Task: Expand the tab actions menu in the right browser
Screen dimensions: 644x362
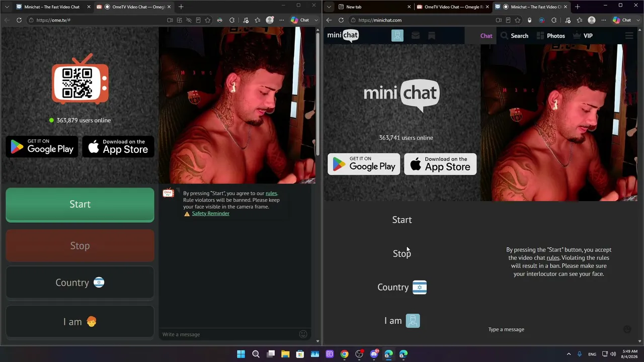Action: pyautogui.click(x=329, y=7)
